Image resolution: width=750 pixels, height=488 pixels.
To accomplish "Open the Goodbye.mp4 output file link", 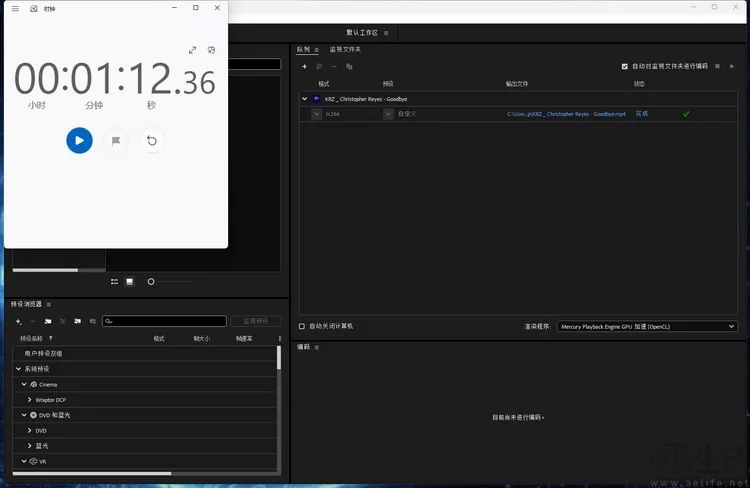I will point(566,114).
